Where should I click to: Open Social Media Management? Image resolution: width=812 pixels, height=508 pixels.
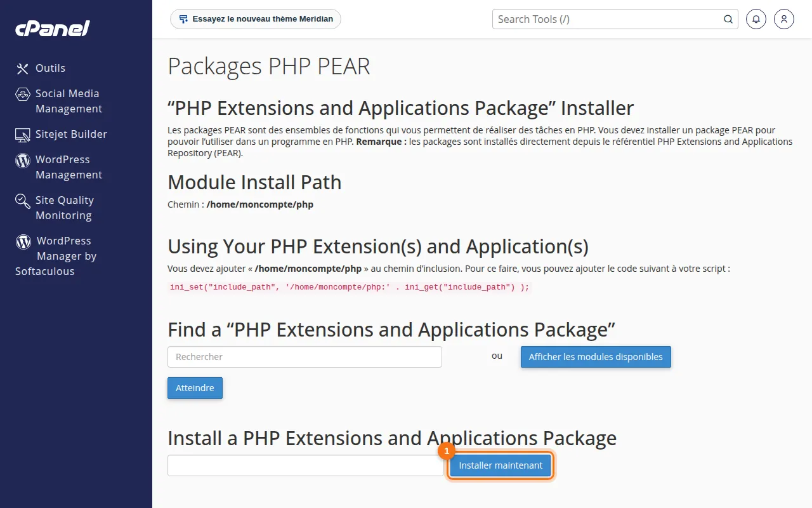pyautogui.click(x=69, y=101)
